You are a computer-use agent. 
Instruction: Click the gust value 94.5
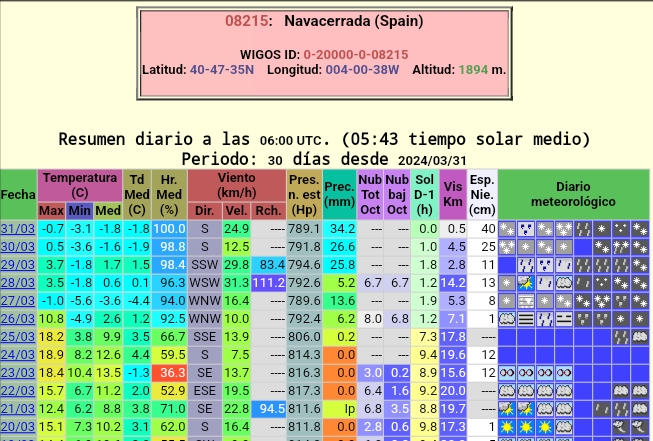[x=269, y=409]
